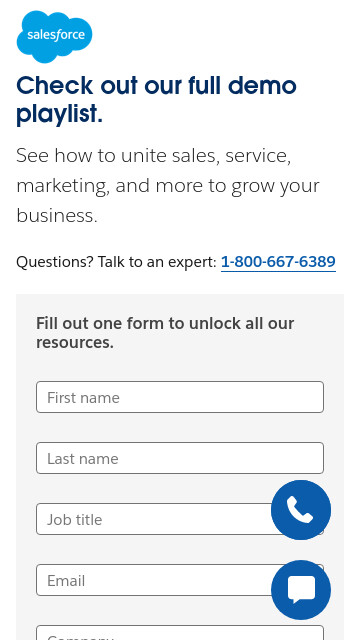The height and width of the screenshot is (640, 360).
Task: Click the 'First name' placeholder text
Action: pos(83,398)
